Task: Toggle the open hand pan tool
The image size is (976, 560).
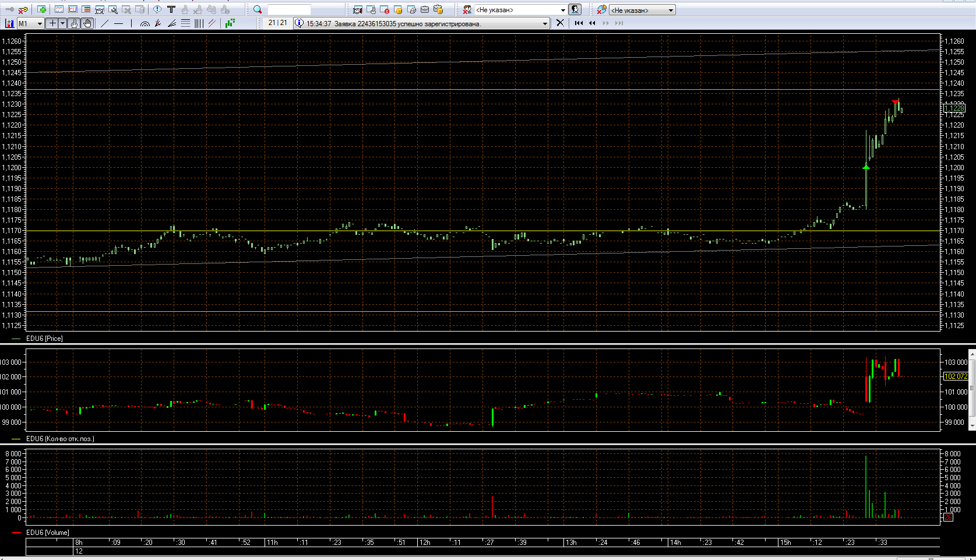Action: pos(87,23)
